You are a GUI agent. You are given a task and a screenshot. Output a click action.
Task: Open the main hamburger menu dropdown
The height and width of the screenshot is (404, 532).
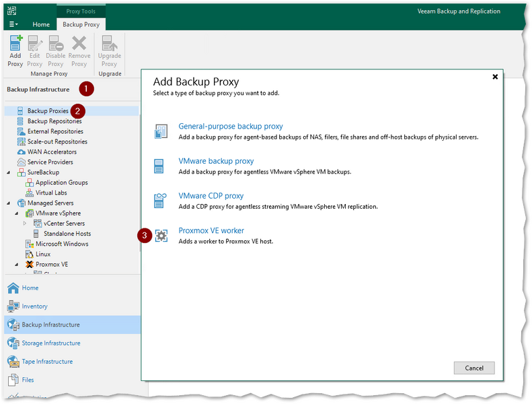click(x=14, y=24)
